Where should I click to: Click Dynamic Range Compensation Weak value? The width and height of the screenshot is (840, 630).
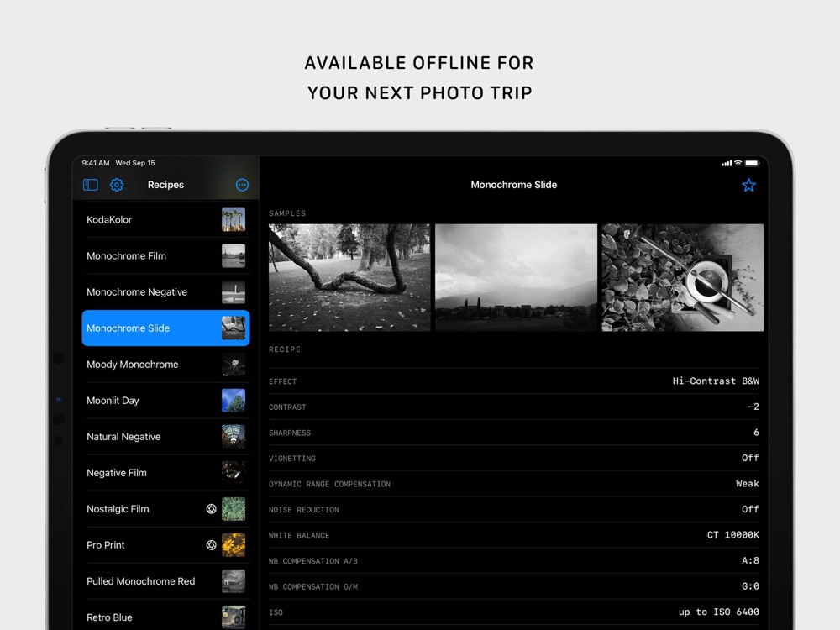coord(748,484)
